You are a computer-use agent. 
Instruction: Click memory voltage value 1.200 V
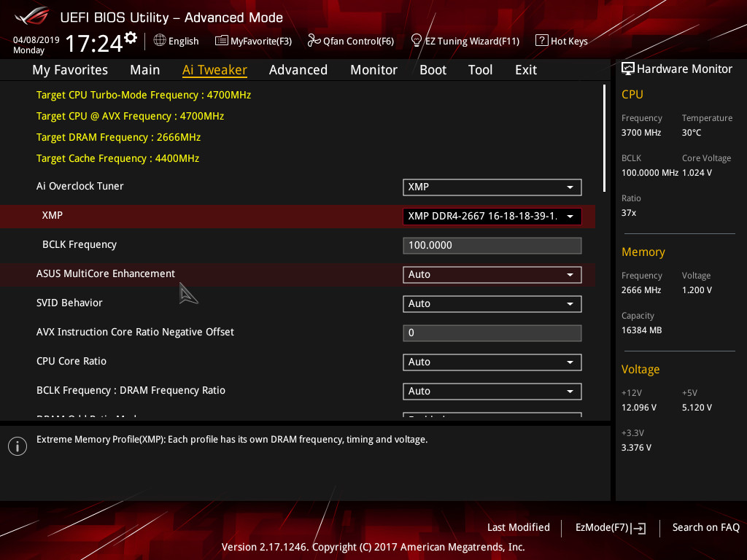697,290
